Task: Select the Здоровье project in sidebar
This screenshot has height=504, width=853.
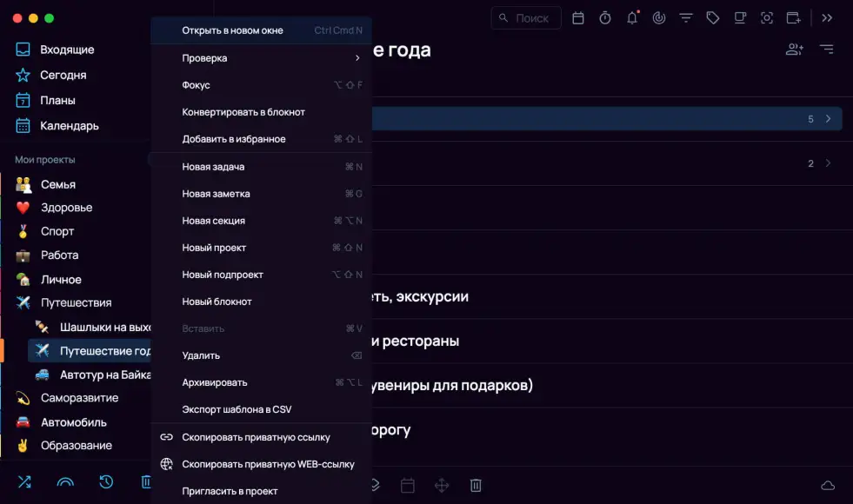Action: click(66, 208)
